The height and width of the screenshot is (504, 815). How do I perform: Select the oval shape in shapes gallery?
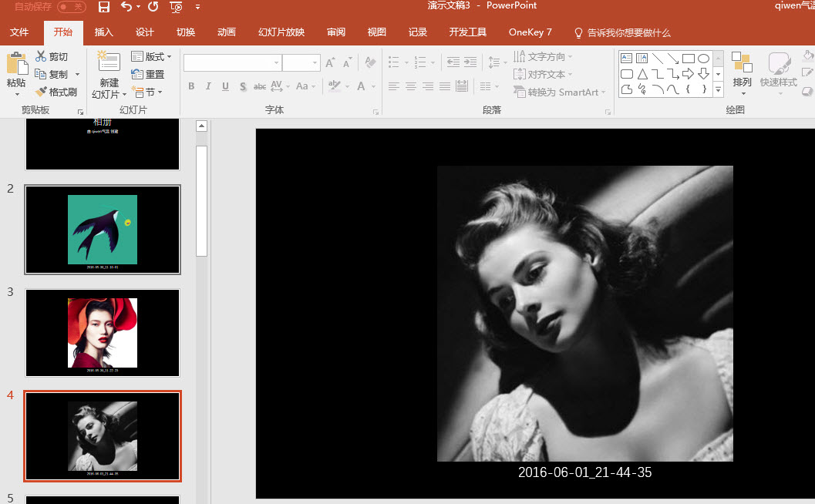[703, 59]
